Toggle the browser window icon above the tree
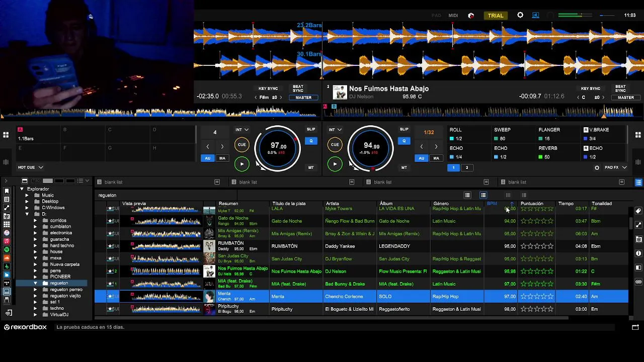 pyautogui.click(x=25, y=181)
